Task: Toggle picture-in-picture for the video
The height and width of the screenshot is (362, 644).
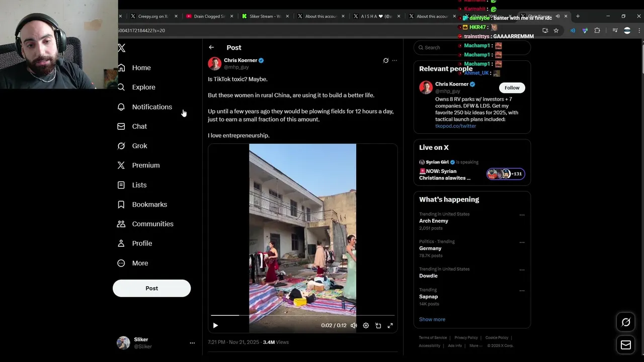Action: 378,326
